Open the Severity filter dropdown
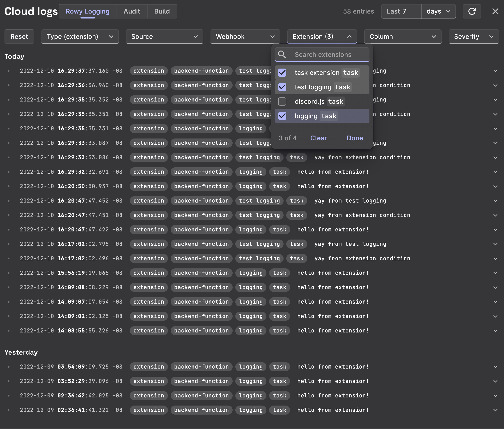Viewport: 504px width, 429px height. click(x=474, y=37)
